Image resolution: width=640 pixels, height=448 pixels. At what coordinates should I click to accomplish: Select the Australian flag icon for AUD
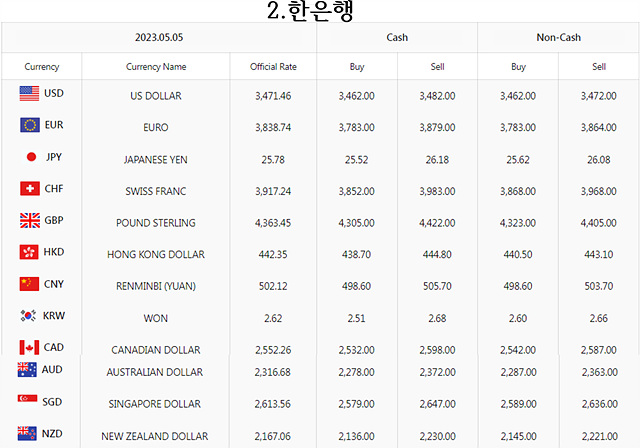pos(27,370)
